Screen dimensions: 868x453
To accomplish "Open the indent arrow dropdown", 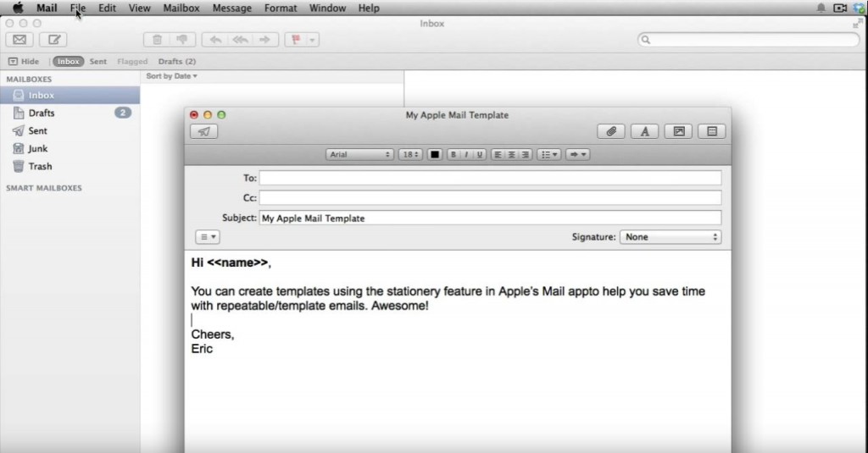I will click(x=578, y=154).
